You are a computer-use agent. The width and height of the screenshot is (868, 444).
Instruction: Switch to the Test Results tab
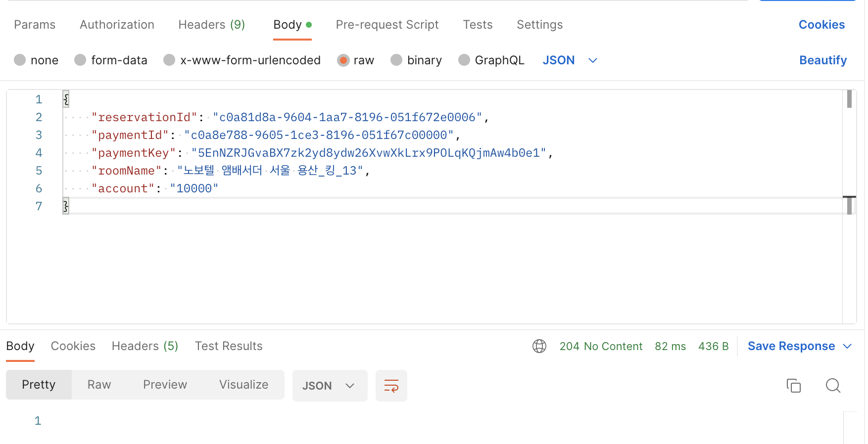pos(229,346)
